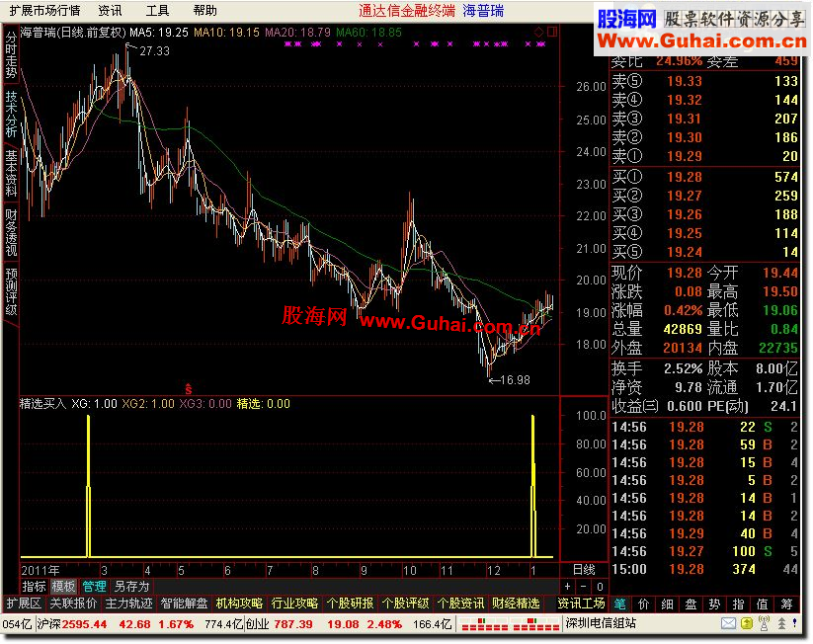Open the 个股评级 tab
Screen dimensions: 813x644
[405, 604]
